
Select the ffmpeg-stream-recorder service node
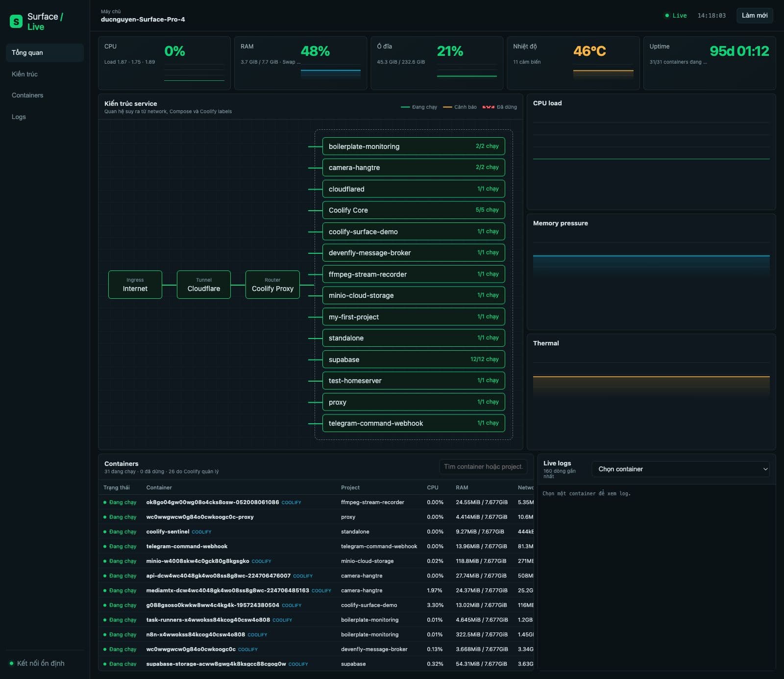coord(414,274)
